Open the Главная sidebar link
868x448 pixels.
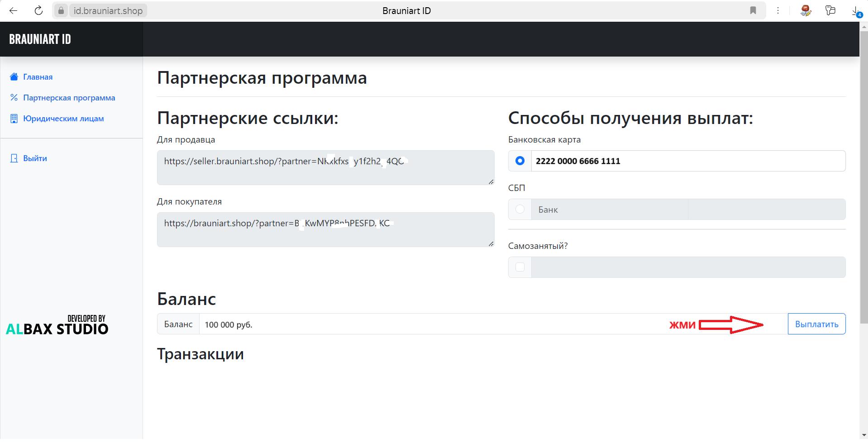[x=38, y=77]
